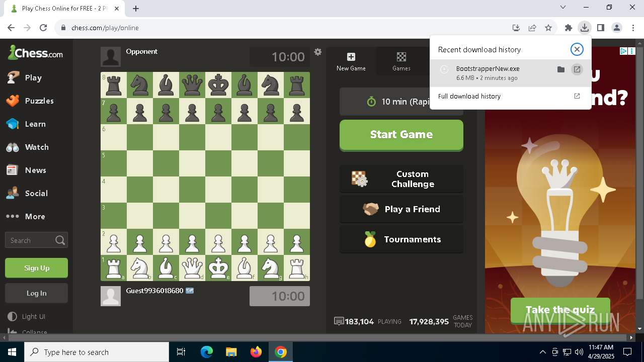644x362 pixels.
Task: Open the tab search dropdown chevron
Action: tap(563, 7)
